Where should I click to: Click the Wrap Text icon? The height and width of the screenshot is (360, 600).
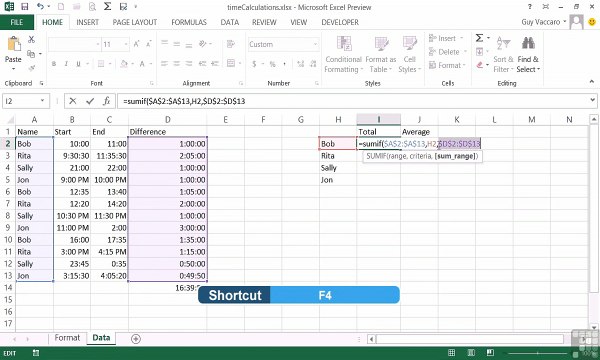click(x=231, y=44)
